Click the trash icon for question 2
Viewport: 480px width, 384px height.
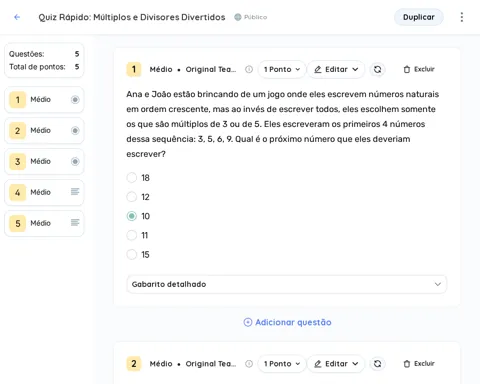[407, 364]
